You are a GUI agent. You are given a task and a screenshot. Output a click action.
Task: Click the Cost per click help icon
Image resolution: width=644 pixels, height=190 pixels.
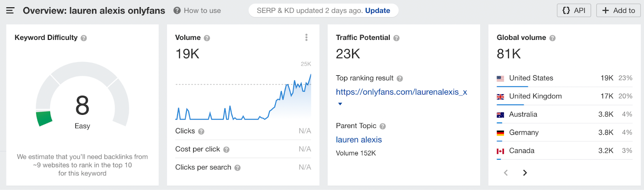pos(226,149)
